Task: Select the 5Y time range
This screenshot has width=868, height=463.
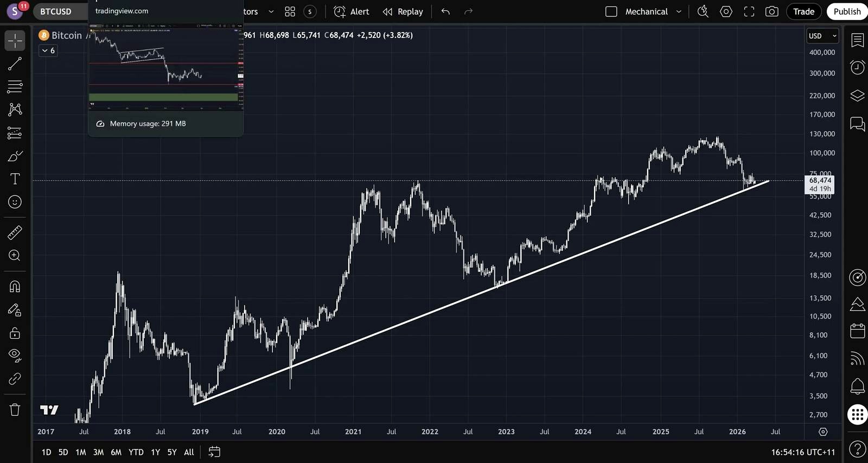Action: point(172,452)
